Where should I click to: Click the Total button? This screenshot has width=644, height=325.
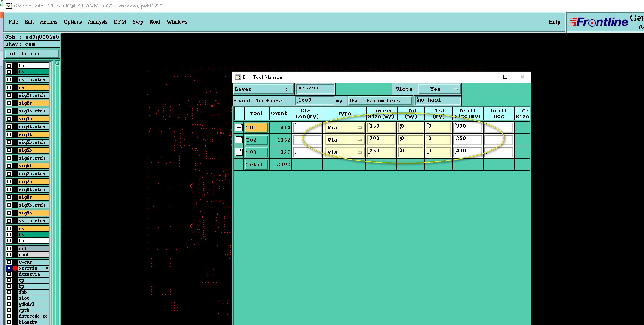click(257, 164)
